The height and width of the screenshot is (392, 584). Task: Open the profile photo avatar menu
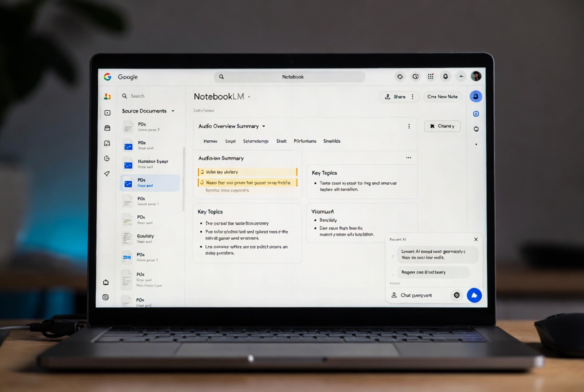tap(475, 76)
